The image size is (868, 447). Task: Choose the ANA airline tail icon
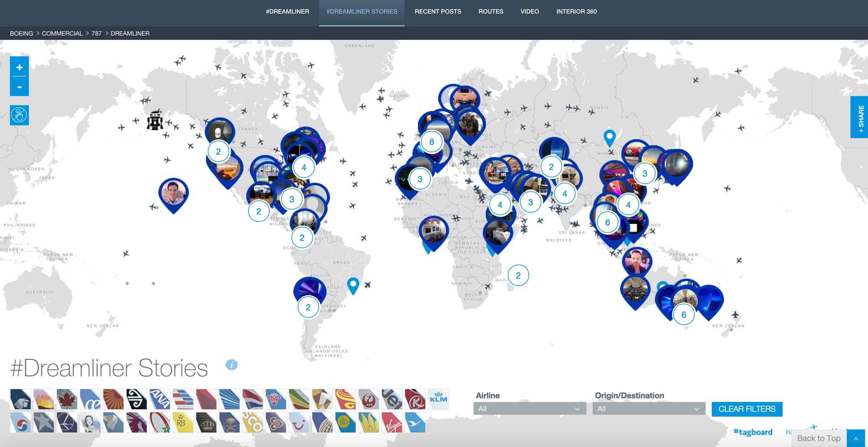pos(160,399)
